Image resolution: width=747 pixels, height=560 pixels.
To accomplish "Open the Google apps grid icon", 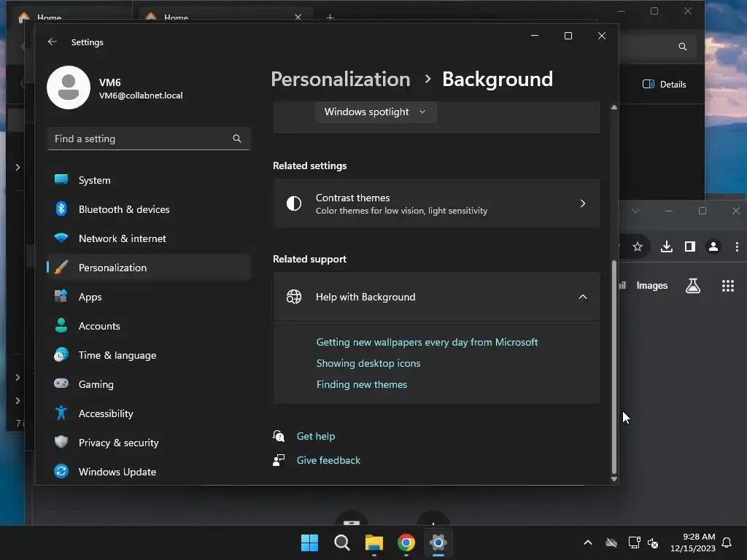I will click(x=728, y=286).
